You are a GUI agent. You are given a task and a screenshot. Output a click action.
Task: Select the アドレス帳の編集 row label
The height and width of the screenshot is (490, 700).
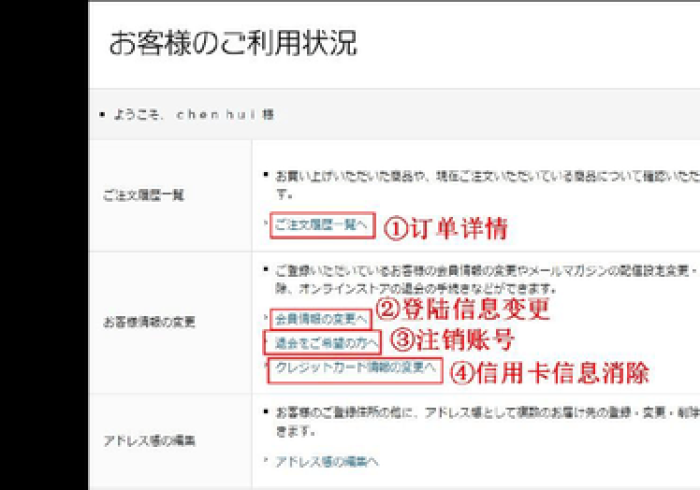[x=149, y=441]
